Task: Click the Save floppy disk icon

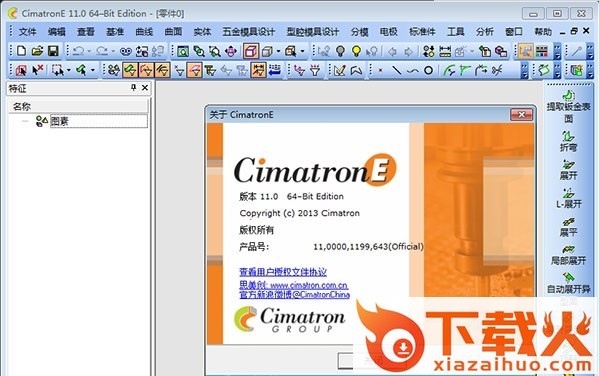Action: [53, 51]
